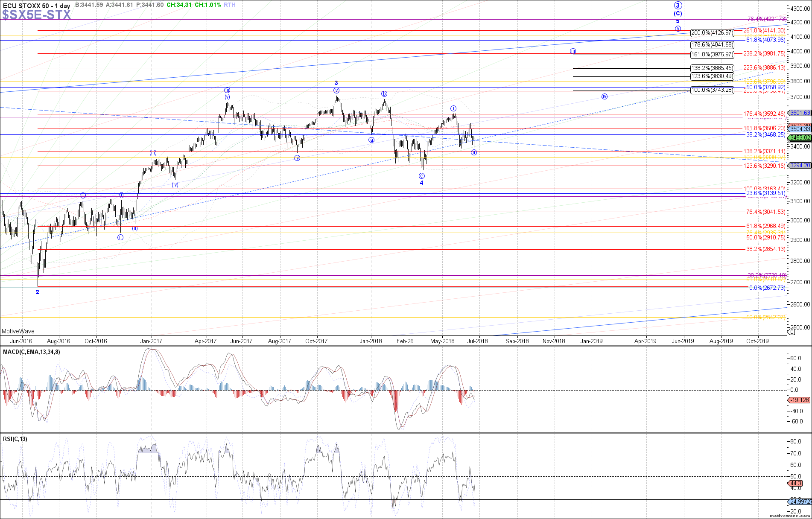Click the Feb-26 date axis label

point(405,341)
